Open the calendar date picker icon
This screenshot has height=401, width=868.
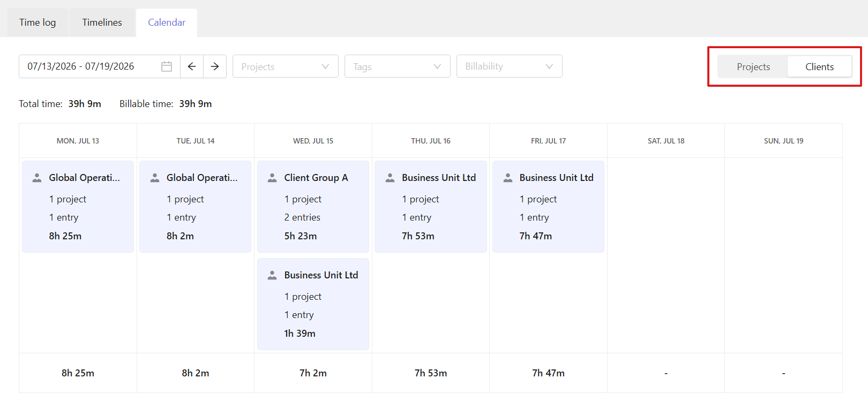(x=167, y=66)
